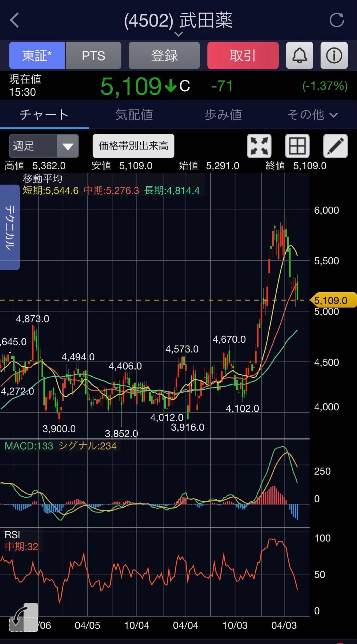
Task: Switch to the 歩み値 tab
Action: coord(223,115)
